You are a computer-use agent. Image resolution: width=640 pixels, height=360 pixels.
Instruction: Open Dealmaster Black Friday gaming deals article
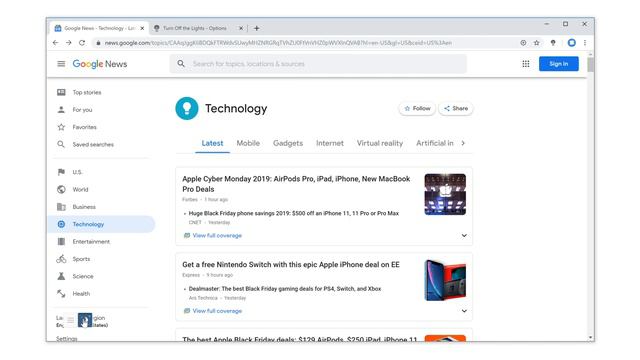point(285,289)
